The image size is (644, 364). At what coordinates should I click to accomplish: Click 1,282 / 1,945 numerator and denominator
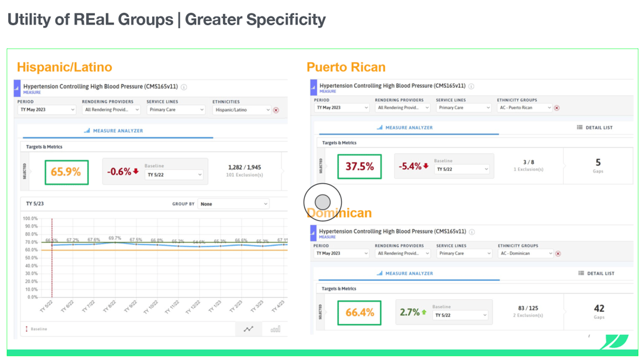coord(244,167)
